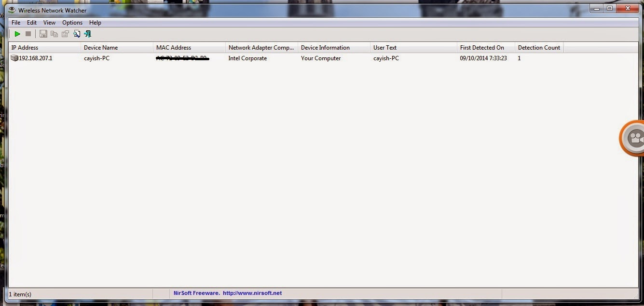The image size is (644, 306).
Task: Sort by Device Name column header
Action: 117,48
